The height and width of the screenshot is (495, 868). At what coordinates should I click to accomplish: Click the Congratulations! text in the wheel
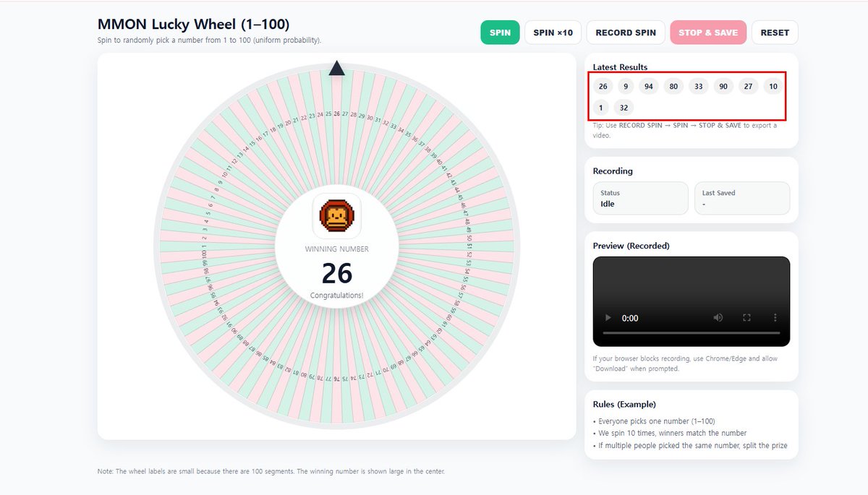336,296
